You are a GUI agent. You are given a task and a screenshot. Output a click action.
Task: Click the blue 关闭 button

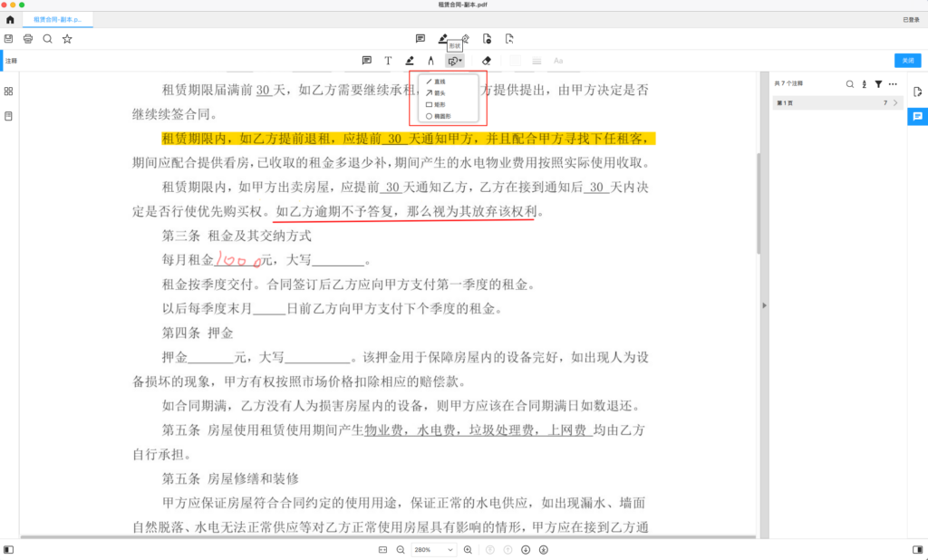(x=907, y=61)
